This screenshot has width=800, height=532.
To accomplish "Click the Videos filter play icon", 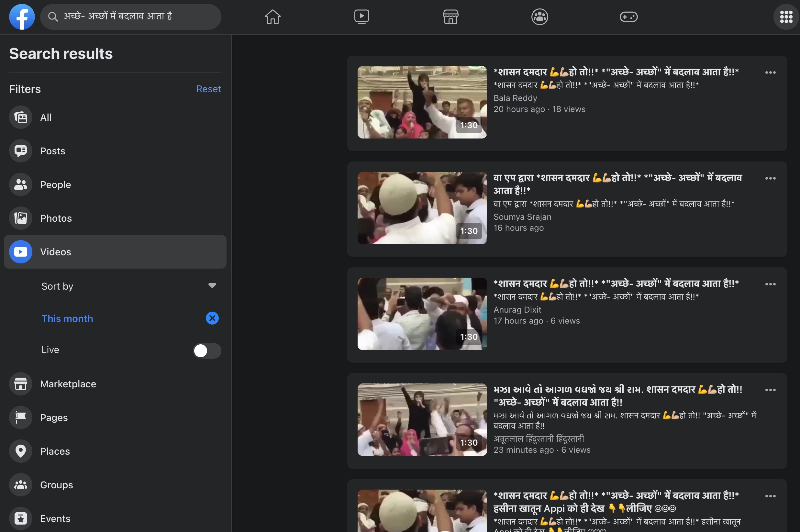I will coord(21,252).
